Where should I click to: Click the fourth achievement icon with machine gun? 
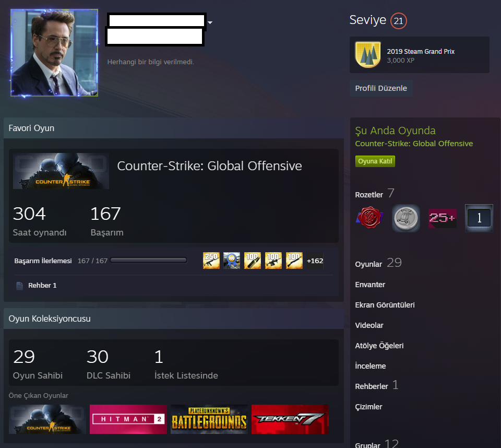tap(273, 261)
